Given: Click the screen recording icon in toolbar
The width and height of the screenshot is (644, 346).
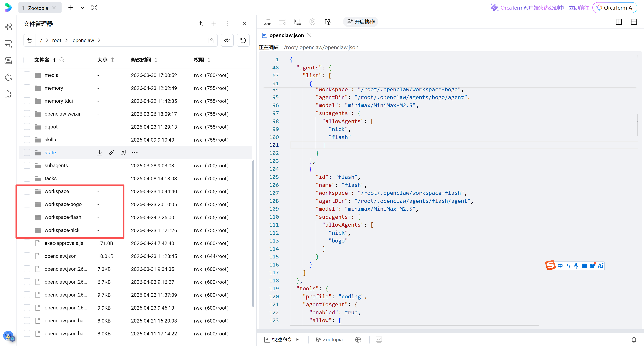Looking at the screenshot, I should [328, 22].
